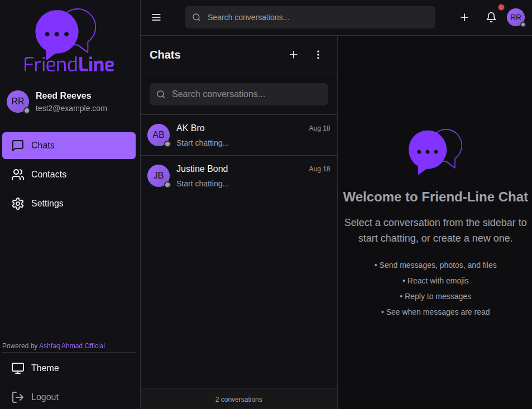Click the plus icon in top bar

click(464, 17)
